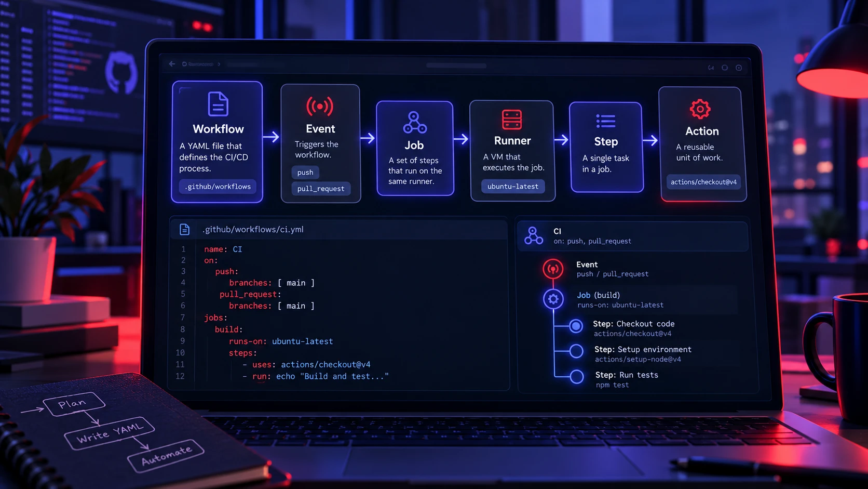The image size is (868, 489).
Task: Click the Workflow document icon
Action: (218, 104)
